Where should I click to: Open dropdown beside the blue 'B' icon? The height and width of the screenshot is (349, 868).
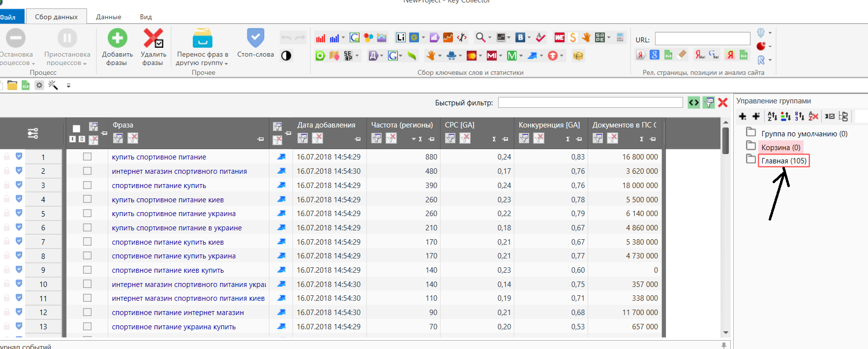[529, 37]
